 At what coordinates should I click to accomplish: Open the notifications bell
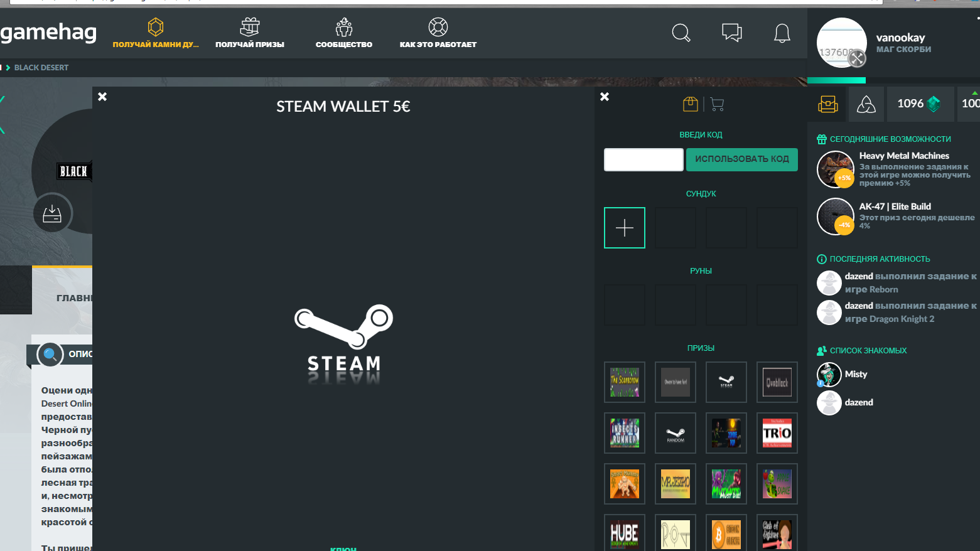tap(782, 33)
